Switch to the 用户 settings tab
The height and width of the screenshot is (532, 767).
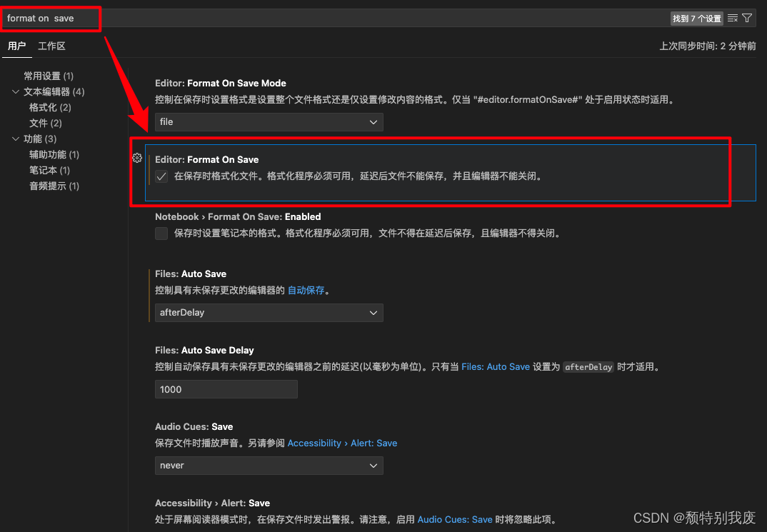(x=16, y=46)
